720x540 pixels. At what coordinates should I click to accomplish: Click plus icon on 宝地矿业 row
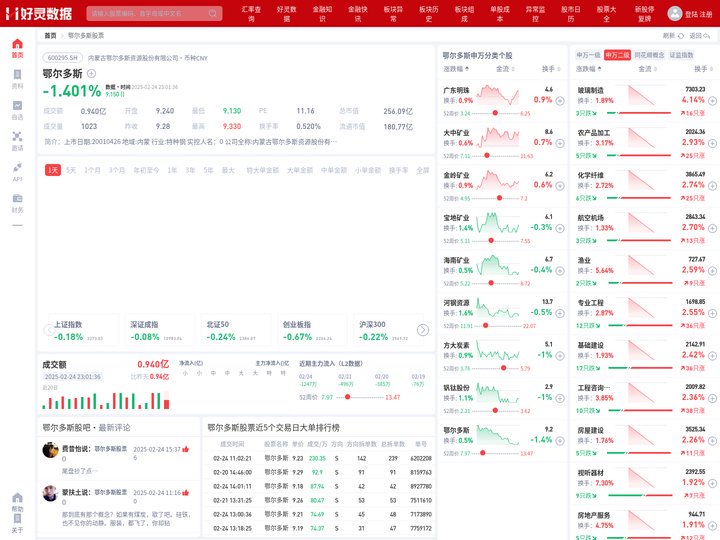(x=560, y=228)
